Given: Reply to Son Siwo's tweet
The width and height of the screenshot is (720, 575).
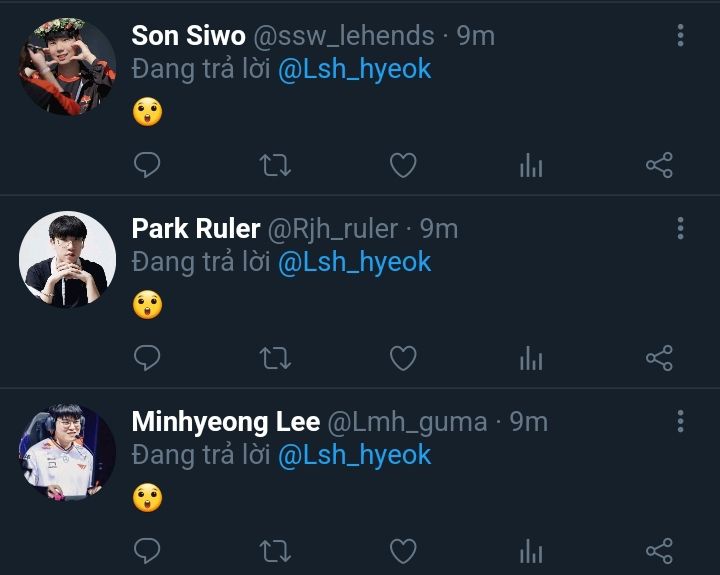Looking at the screenshot, I should tap(147, 165).
